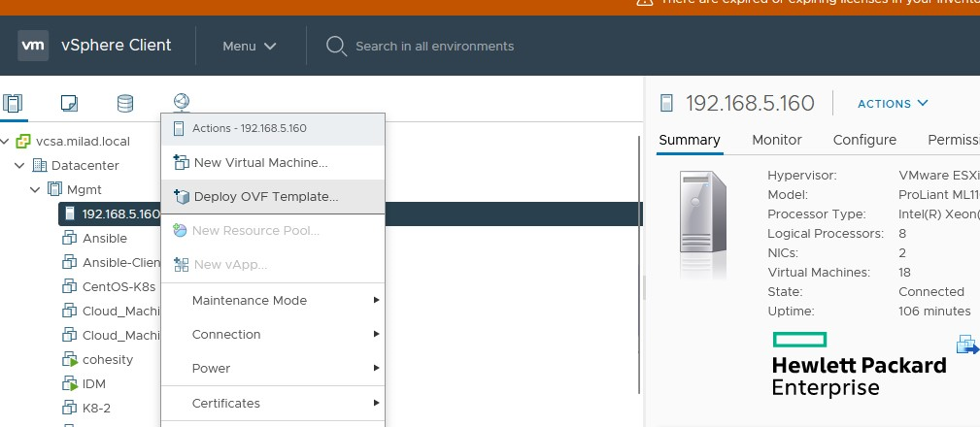Click the CentOS-K8s VM icon
Screen dimensions: 980x427
pos(69,286)
